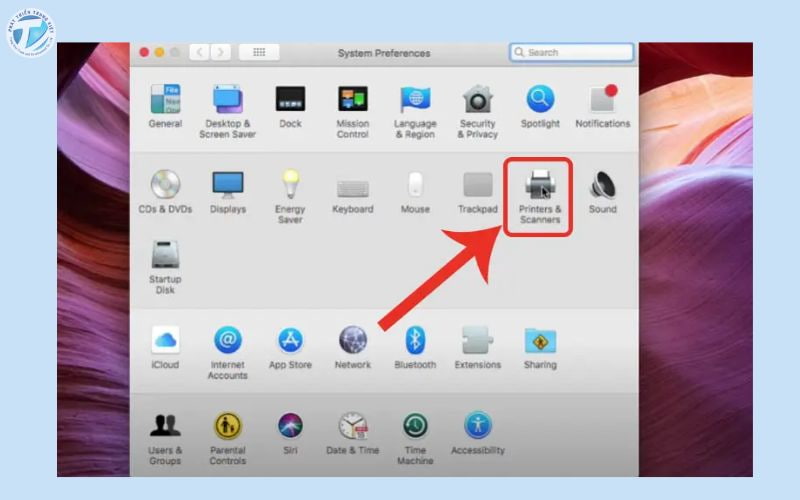
Task: Open the Siri preferences icon
Action: tap(290, 427)
